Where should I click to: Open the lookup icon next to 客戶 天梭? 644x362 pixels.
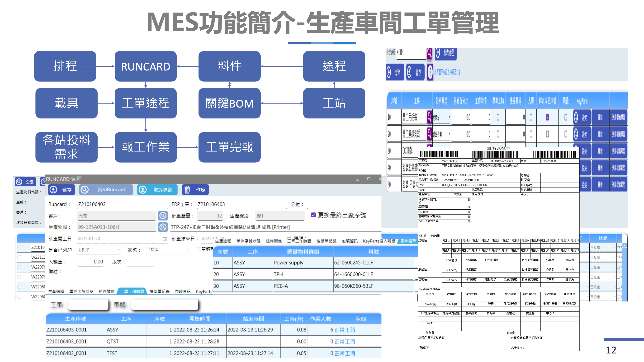tap(163, 216)
